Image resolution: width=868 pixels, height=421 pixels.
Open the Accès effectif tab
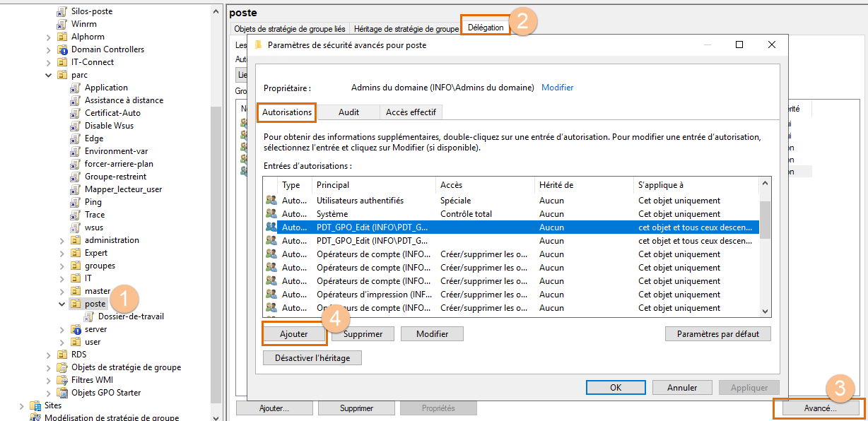tap(411, 112)
